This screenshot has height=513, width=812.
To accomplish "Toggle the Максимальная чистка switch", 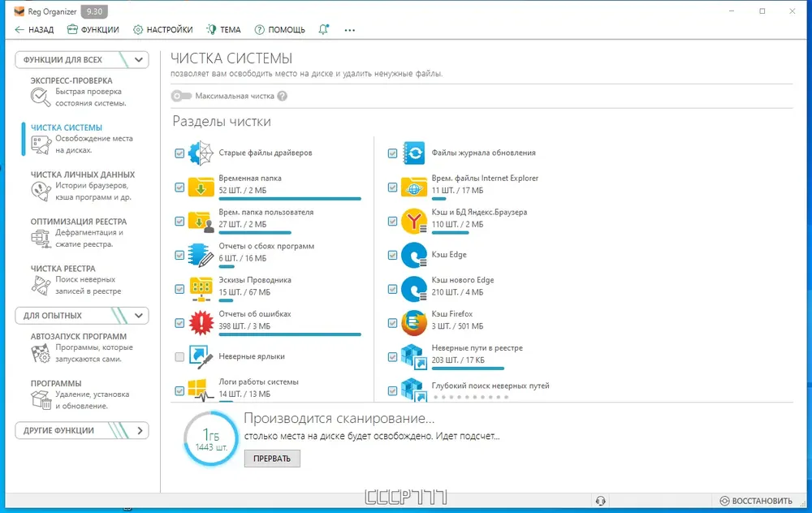I will [x=181, y=96].
